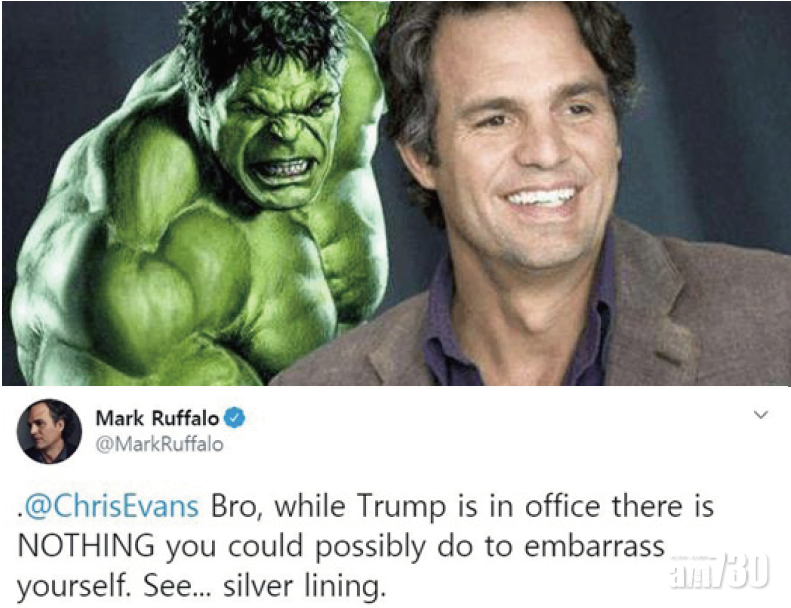Screen dimensions: 791x608
Task: Open the tweet options chevron menu
Action: tap(761, 415)
